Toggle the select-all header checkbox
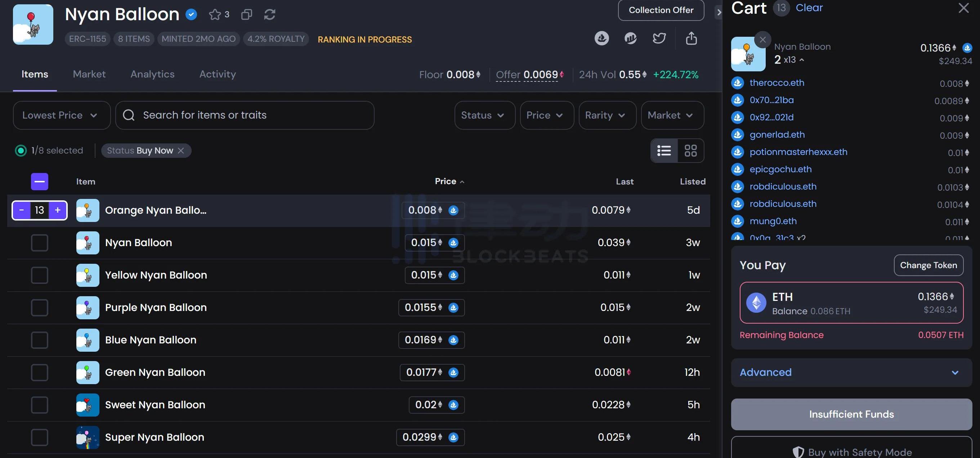This screenshot has height=458, width=980. (x=40, y=181)
